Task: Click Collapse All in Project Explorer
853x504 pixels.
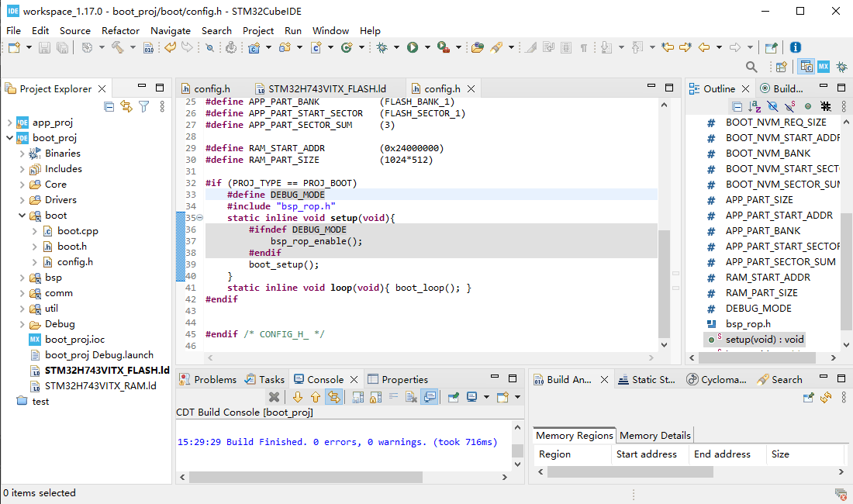Action: click(x=109, y=106)
